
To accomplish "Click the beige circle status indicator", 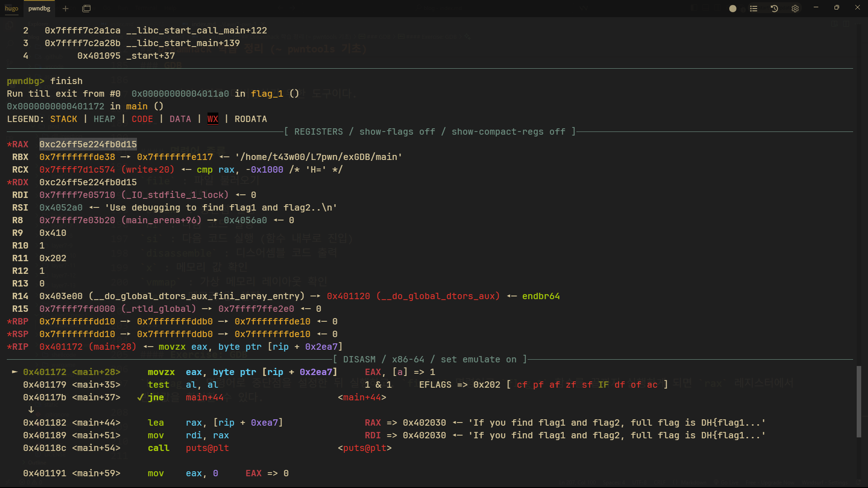I will click(733, 9).
